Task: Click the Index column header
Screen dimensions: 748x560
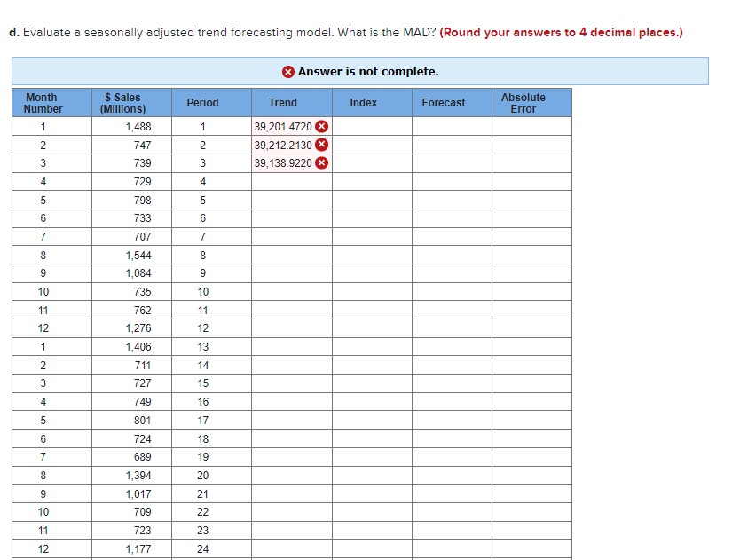Action: point(372,103)
